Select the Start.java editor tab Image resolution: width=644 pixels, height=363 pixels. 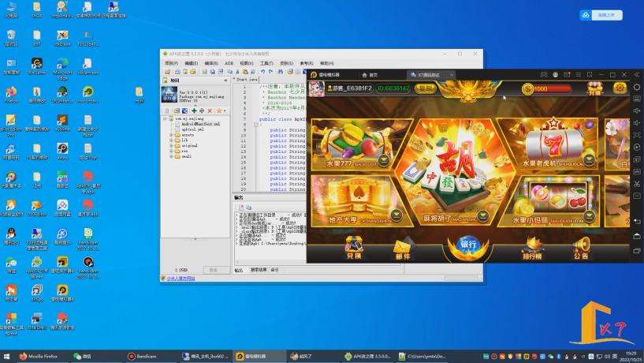(246, 80)
